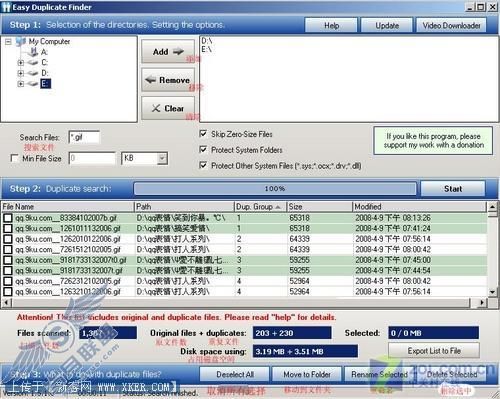Image resolution: width=500 pixels, height=399 pixels.
Task: Uncheck Protect System Folders
Action: point(203,150)
